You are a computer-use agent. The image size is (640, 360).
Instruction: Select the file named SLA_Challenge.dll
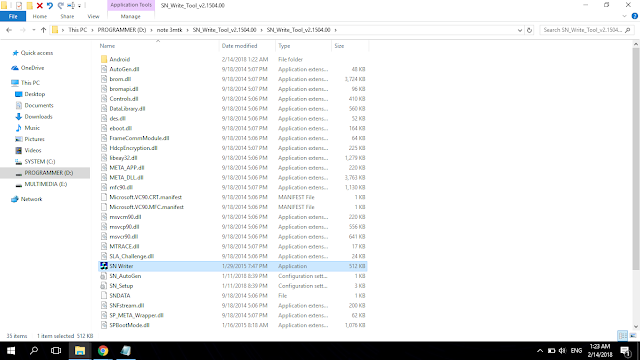131,256
